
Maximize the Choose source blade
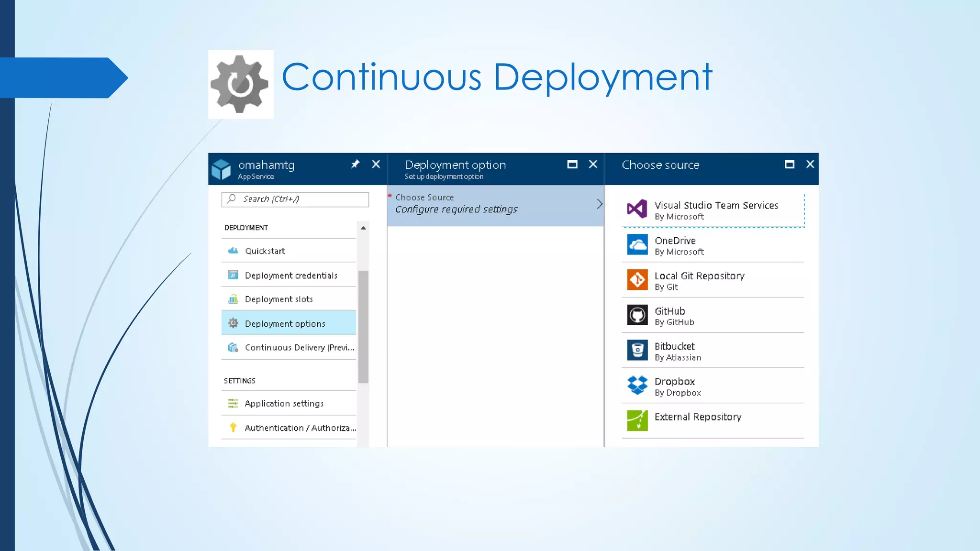(790, 164)
